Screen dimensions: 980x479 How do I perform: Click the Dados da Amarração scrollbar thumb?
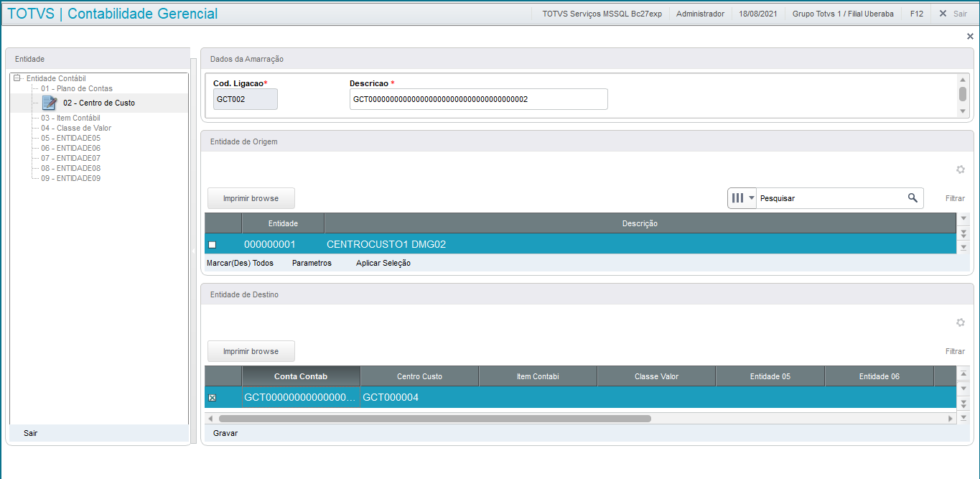(963, 93)
